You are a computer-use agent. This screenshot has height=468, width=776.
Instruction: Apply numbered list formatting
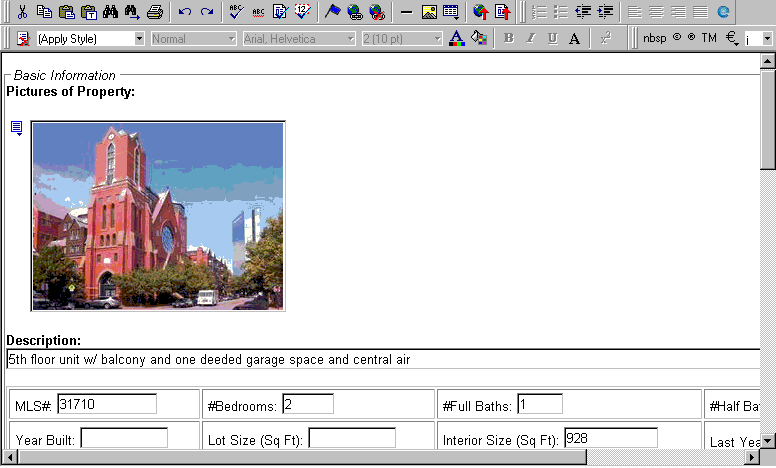pos(538,11)
